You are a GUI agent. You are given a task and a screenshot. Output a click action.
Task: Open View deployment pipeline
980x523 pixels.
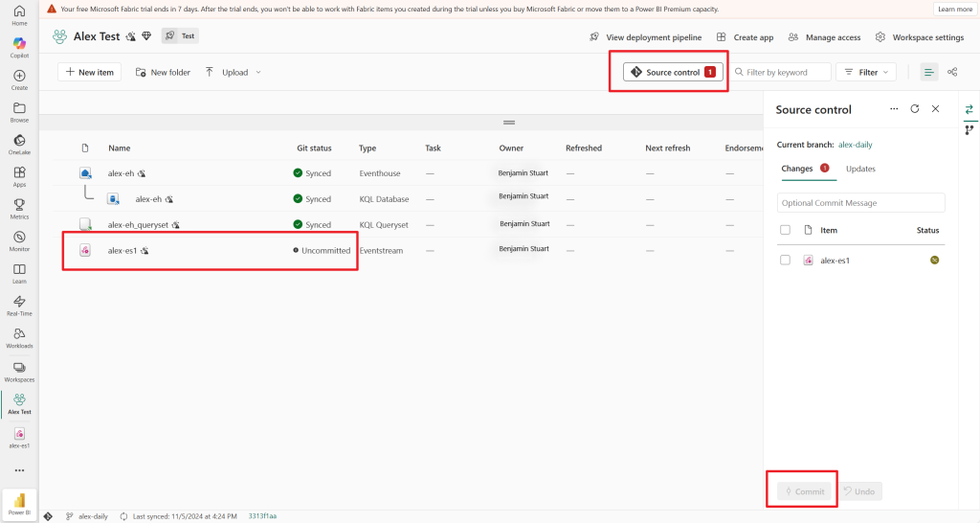coord(646,37)
